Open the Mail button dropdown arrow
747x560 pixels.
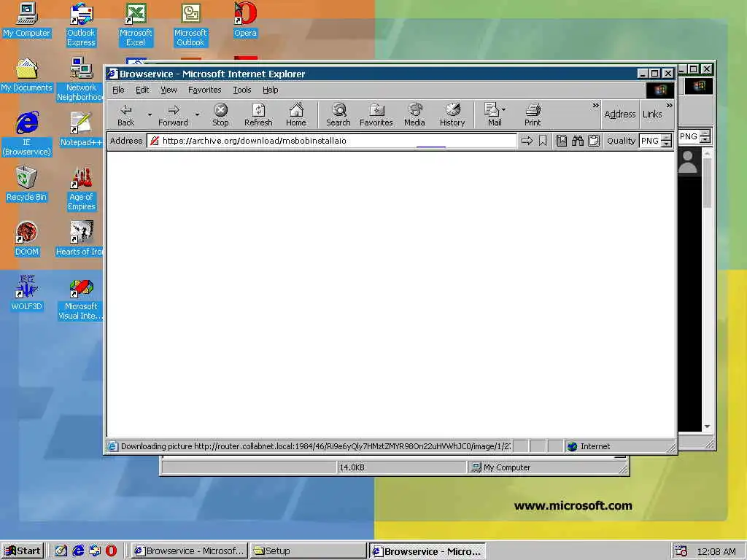(x=504, y=109)
